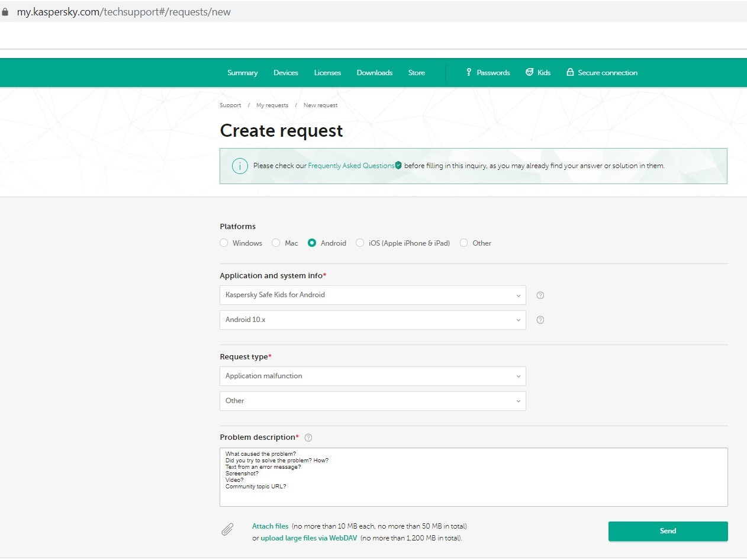Open the Licenses menu item
This screenshot has height=560, width=747.
pyautogui.click(x=327, y=73)
